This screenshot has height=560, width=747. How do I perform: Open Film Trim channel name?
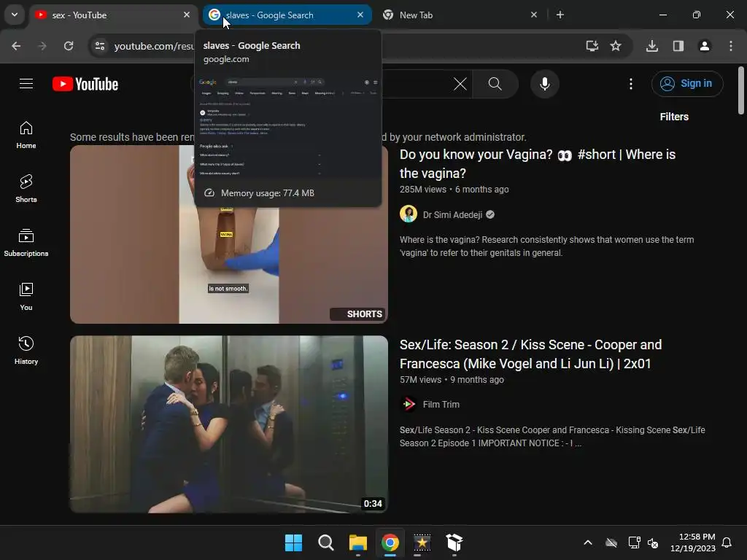point(441,404)
